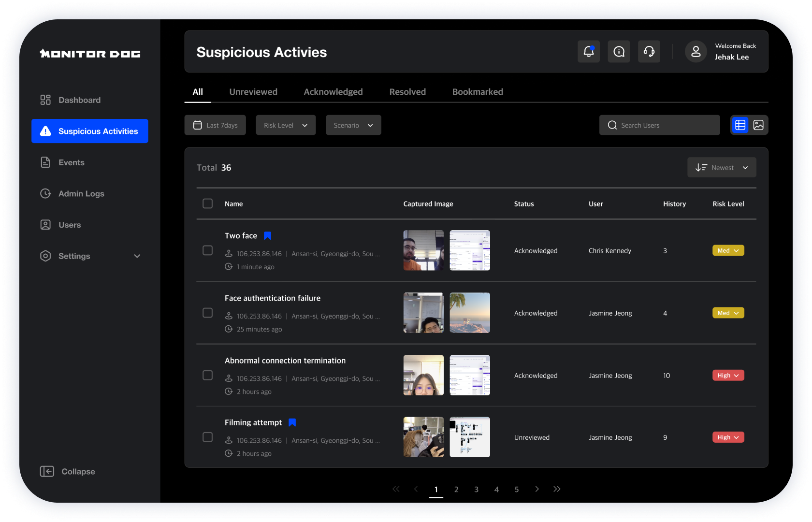The height and width of the screenshot is (522, 812).
Task: Open the Scenario filter dropdown
Action: (x=353, y=125)
